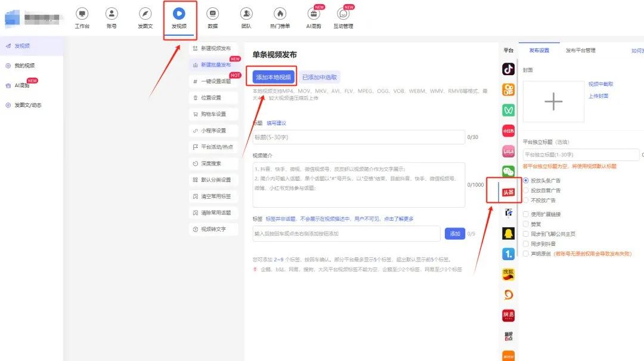Choose the 投放头条广告 radio option
The image size is (644, 361).
pos(526,180)
